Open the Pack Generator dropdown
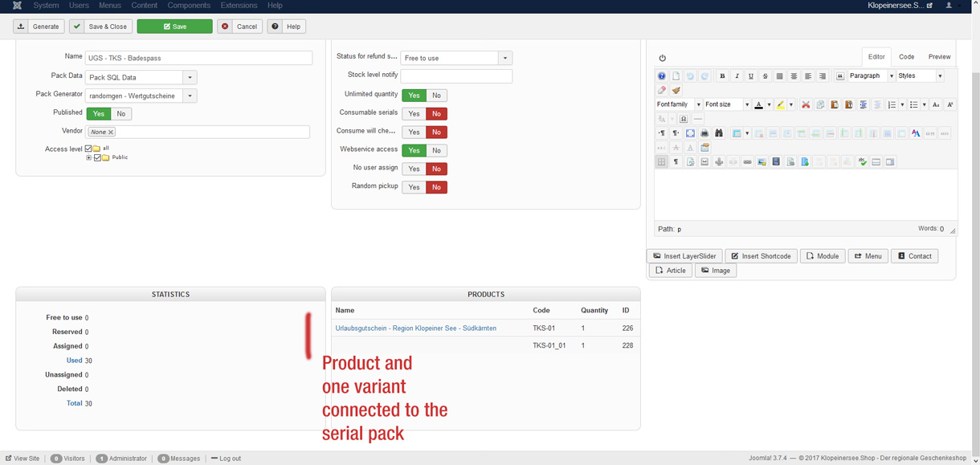 [190, 96]
